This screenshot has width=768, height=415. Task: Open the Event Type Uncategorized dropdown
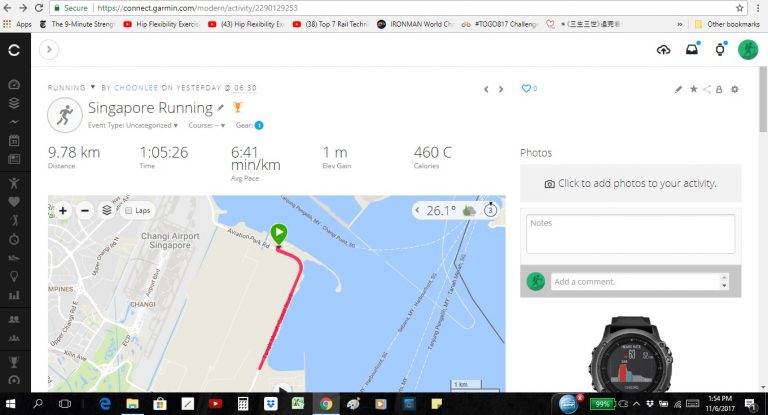[x=133, y=125]
